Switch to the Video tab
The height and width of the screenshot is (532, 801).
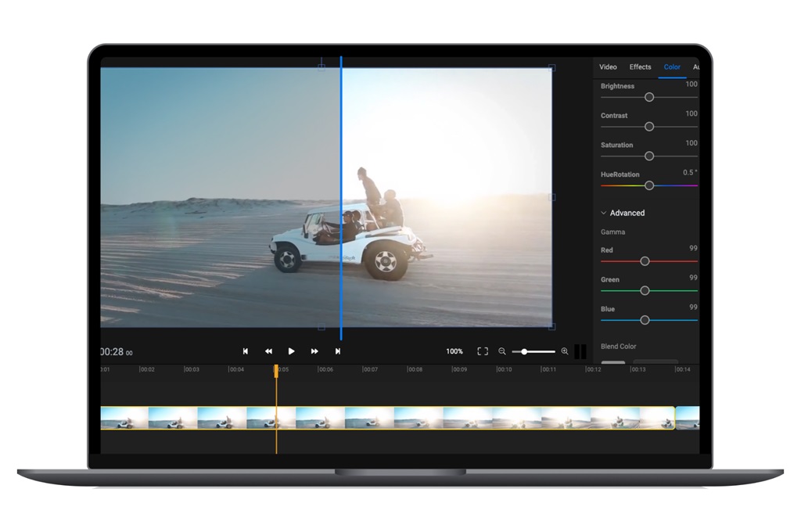coord(608,67)
